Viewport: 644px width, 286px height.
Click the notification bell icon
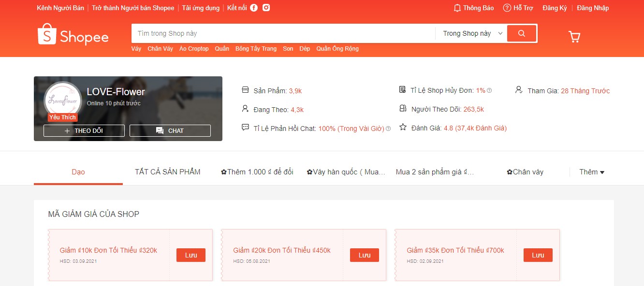pos(457,8)
